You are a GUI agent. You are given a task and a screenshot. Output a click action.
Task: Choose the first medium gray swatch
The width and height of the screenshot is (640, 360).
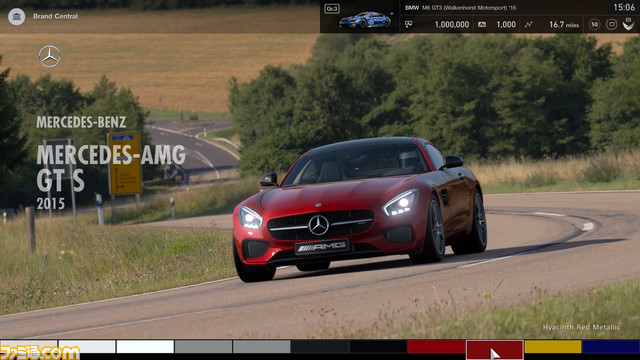point(203,347)
